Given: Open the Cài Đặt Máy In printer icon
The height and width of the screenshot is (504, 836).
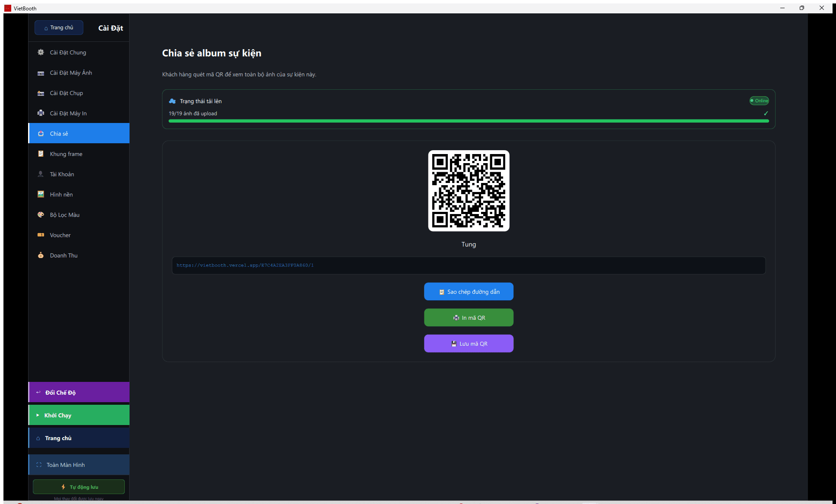Looking at the screenshot, I should tap(41, 113).
